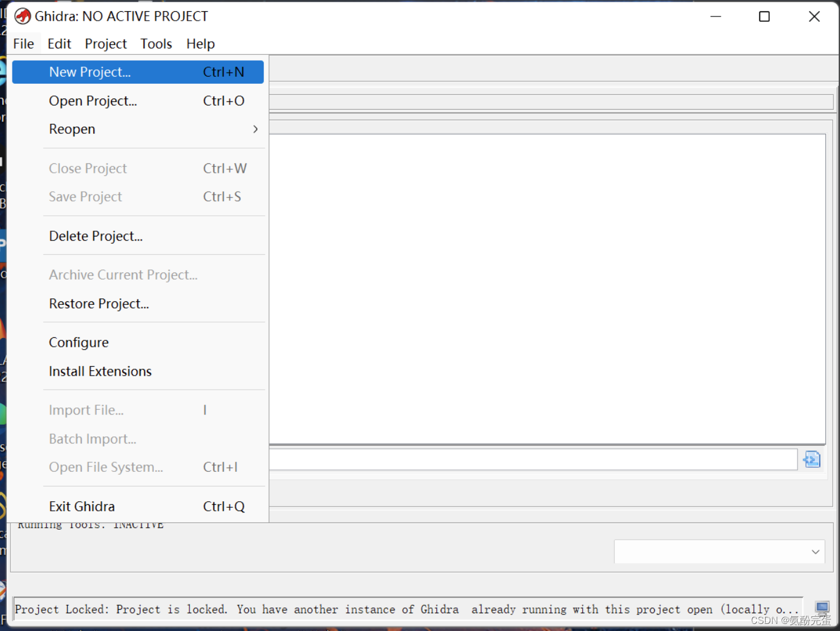Click the disabled Save Project entry
Viewport: 840px width, 631px height.
[x=138, y=197]
